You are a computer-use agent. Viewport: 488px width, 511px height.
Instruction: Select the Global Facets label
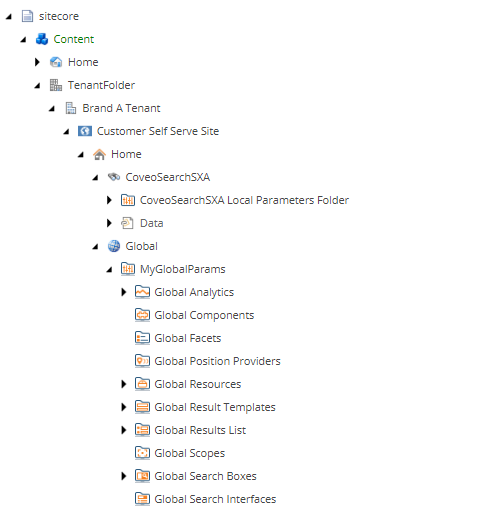pyautogui.click(x=188, y=338)
